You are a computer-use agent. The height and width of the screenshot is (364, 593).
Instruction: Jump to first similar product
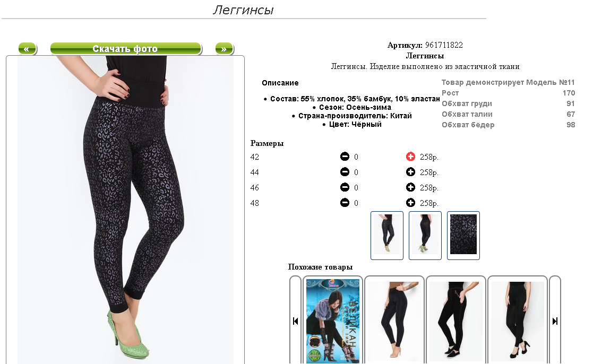295,321
